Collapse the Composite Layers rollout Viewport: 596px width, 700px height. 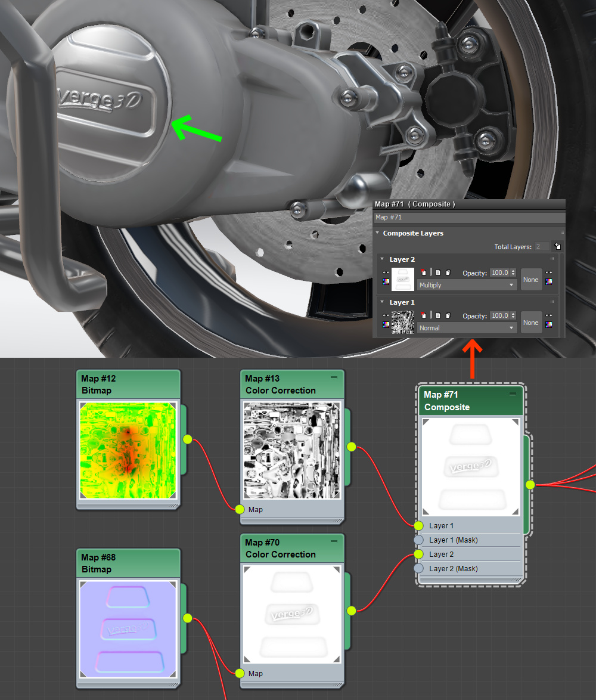(x=377, y=233)
